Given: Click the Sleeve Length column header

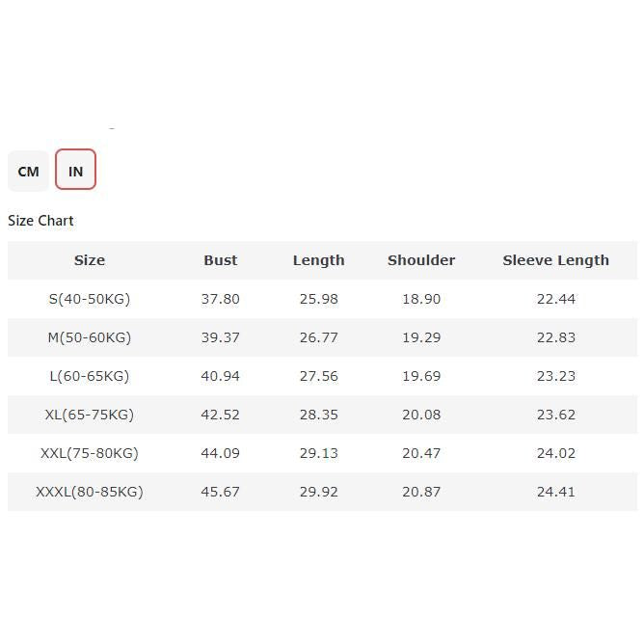Looking at the screenshot, I should click(x=555, y=260).
